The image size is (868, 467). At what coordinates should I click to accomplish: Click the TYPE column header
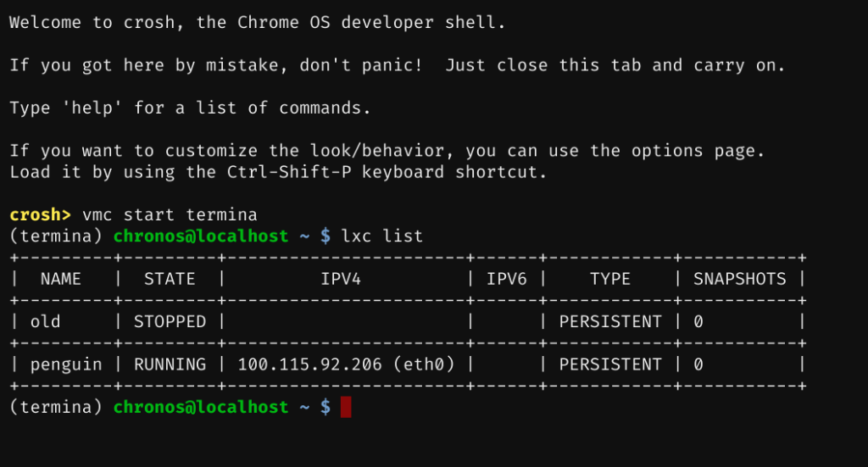610,279
